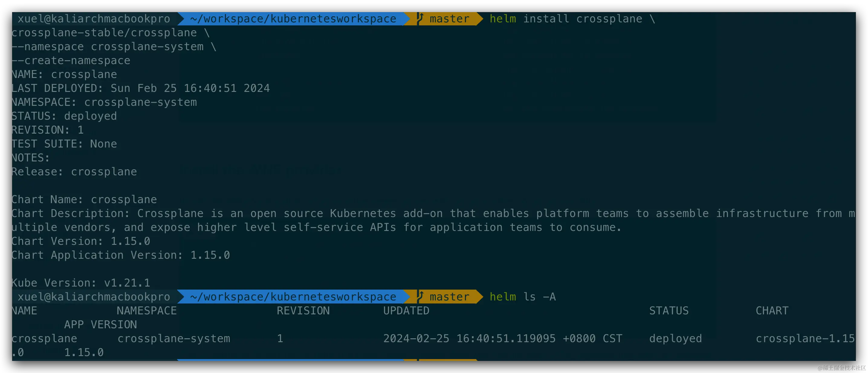
Task: Click the 'master' branch label in the first prompt
Action: [449, 18]
